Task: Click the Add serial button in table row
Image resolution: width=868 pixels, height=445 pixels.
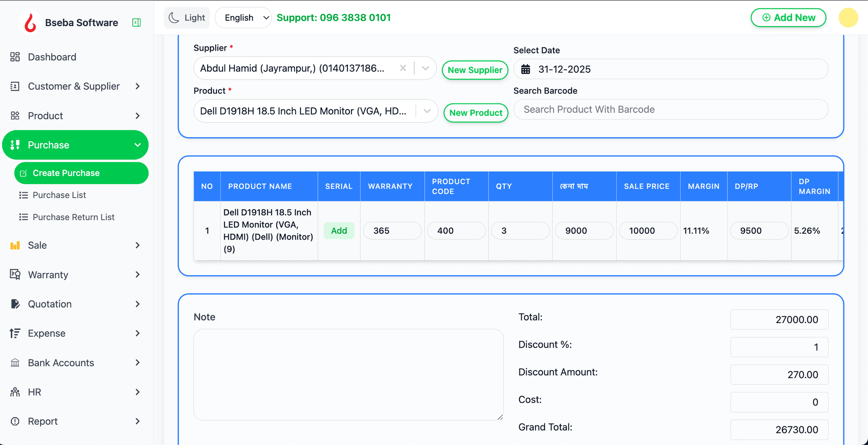Action: [x=339, y=231]
